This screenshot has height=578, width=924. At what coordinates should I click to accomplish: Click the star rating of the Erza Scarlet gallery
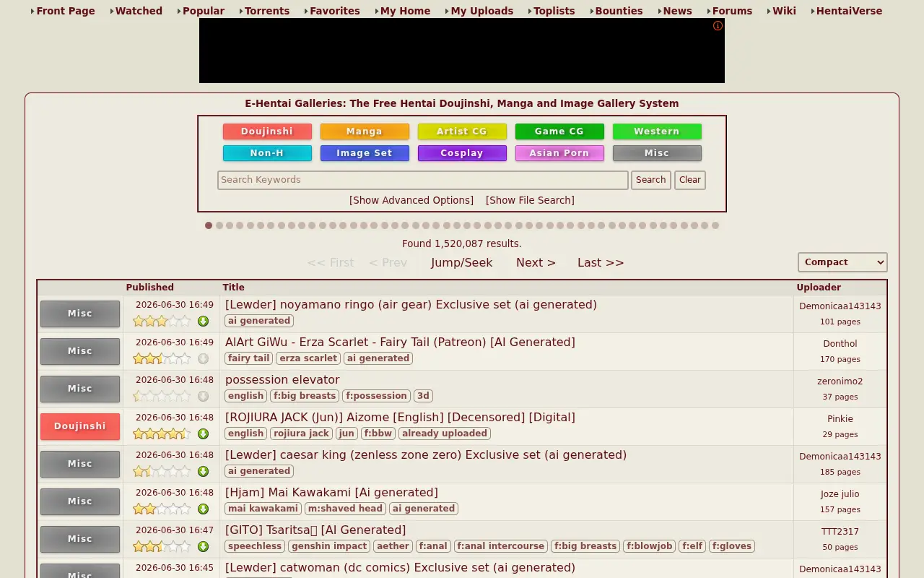coord(162,358)
